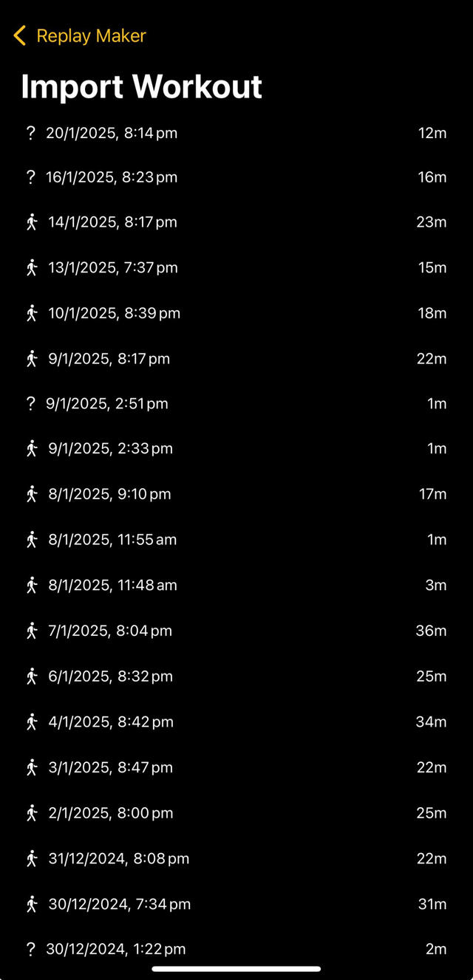The width and height of the screenshot is (473, 980).
Task: Select the 25-minute workout on 6/1/2025
Action: [x=236, y=676]
